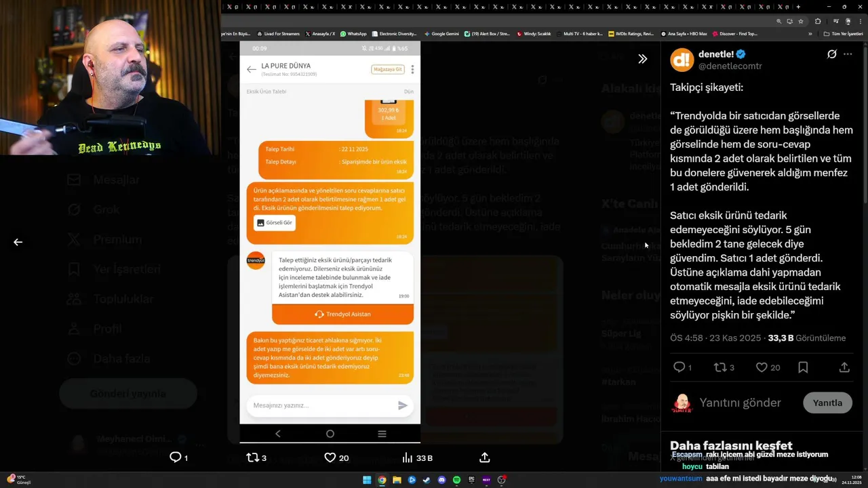Click the Daha fazlasını keşfet heading
The height and width of the screenshot is (488, 868).
(731, 445)
